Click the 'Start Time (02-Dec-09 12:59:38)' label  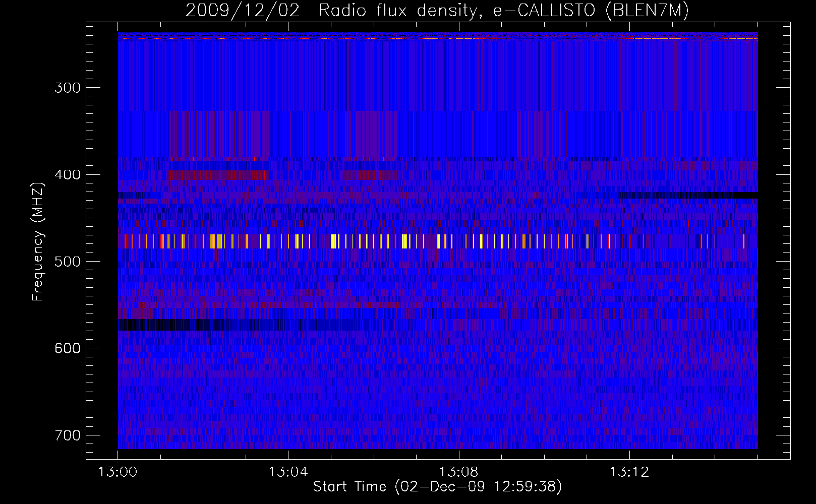437,486
